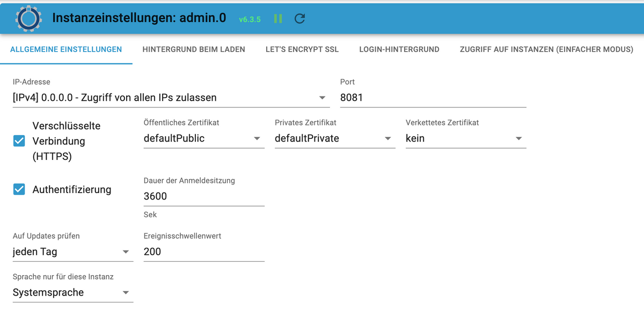Click into the Port input field
The height and width of the screenshot is (309, 644).
point(433,98)
